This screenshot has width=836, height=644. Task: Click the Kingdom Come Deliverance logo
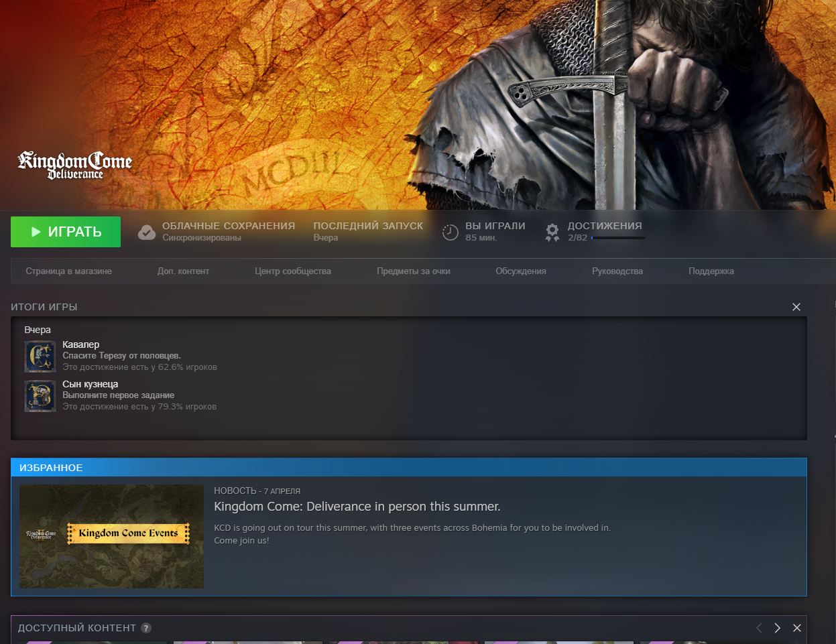(74, 166)
